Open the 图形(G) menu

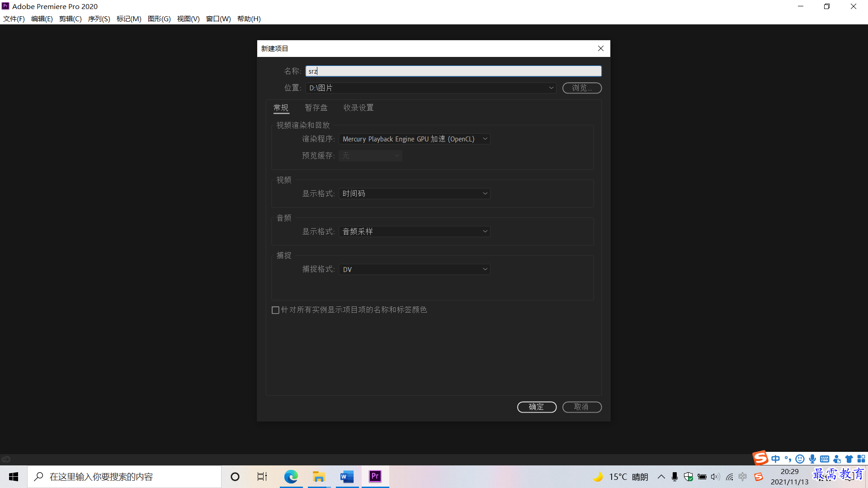[159, 19]
